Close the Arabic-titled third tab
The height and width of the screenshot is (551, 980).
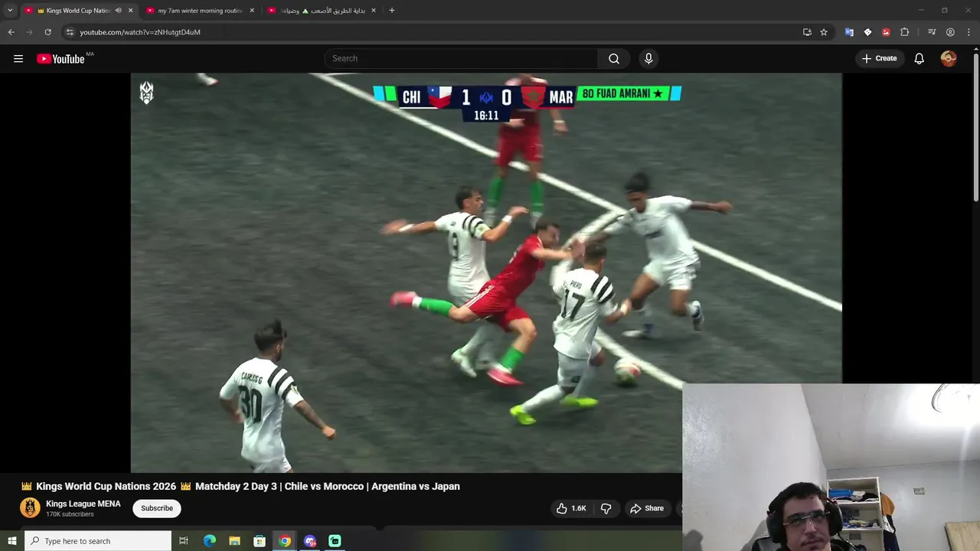click(x=374, y=11)
